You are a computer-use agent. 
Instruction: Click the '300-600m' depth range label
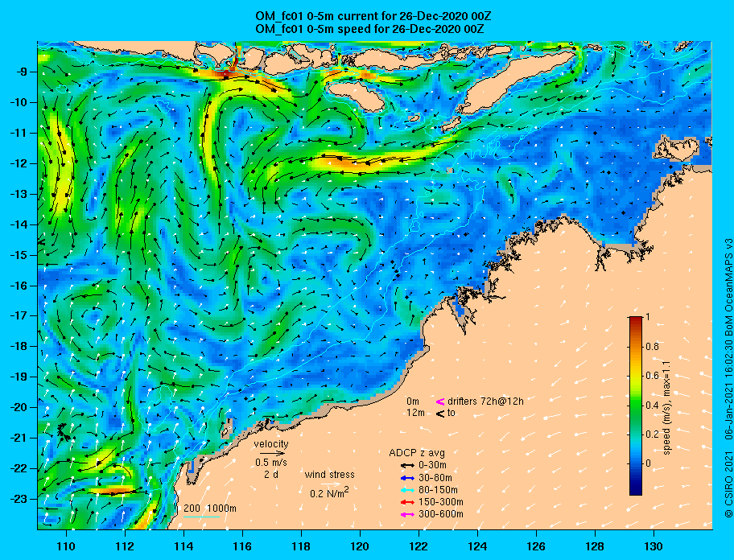[441, 515]
